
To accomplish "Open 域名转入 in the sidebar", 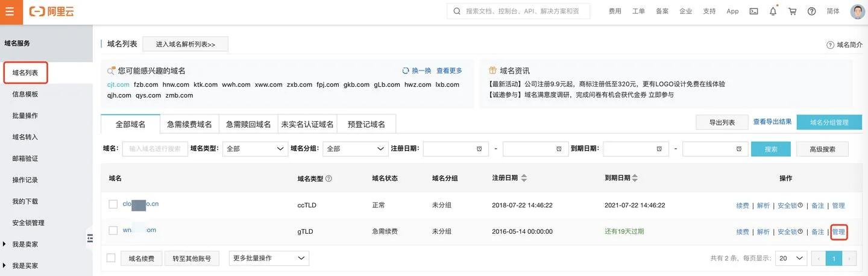I will pos(25,137).
